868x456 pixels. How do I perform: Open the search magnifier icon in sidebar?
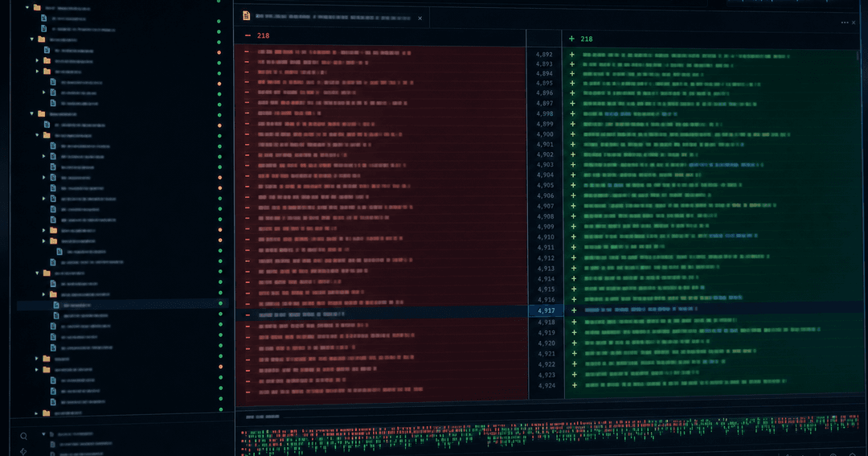24,437
